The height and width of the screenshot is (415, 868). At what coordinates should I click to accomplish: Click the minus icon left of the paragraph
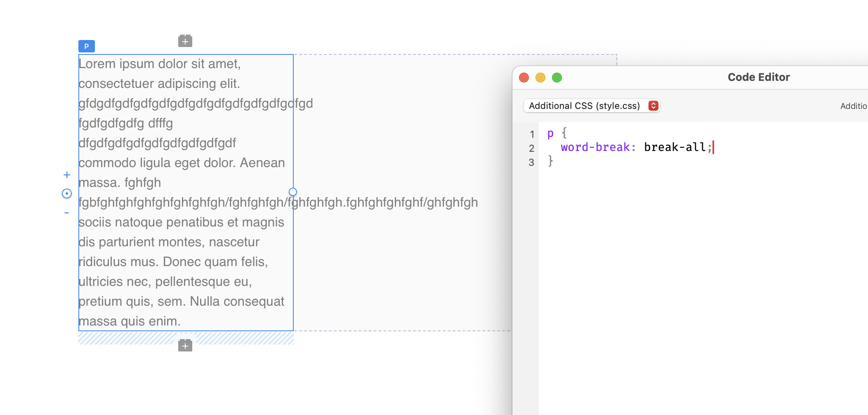[67, 212]
